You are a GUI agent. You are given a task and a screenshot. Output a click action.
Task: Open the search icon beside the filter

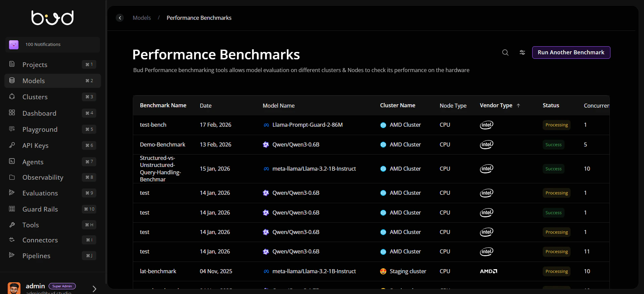pyautogui.click(x=505, y=52)
